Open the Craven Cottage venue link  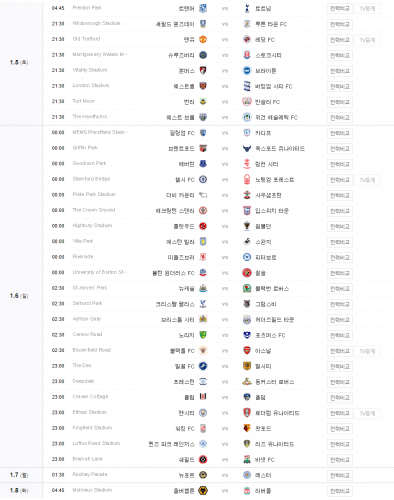click(90, 397)
